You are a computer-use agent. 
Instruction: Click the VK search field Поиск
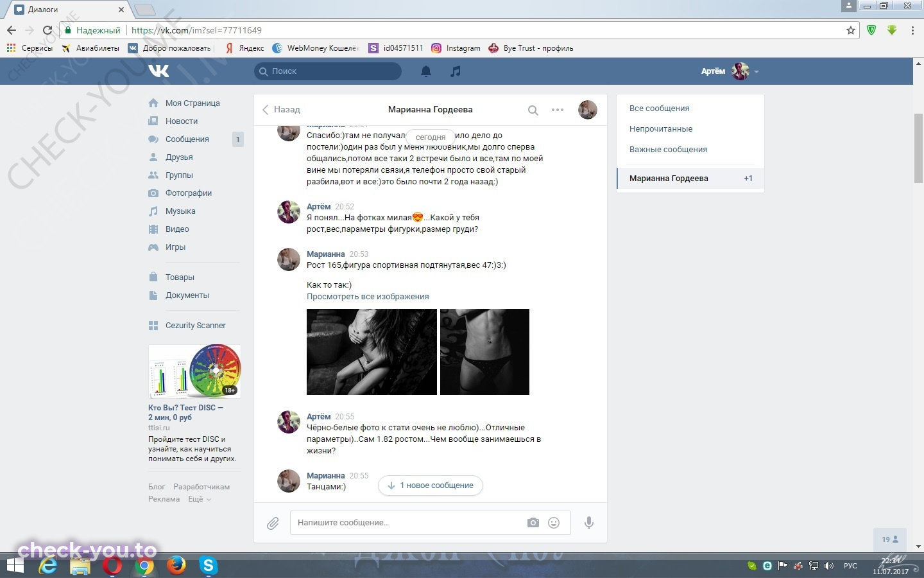click(x=328, y=71)
